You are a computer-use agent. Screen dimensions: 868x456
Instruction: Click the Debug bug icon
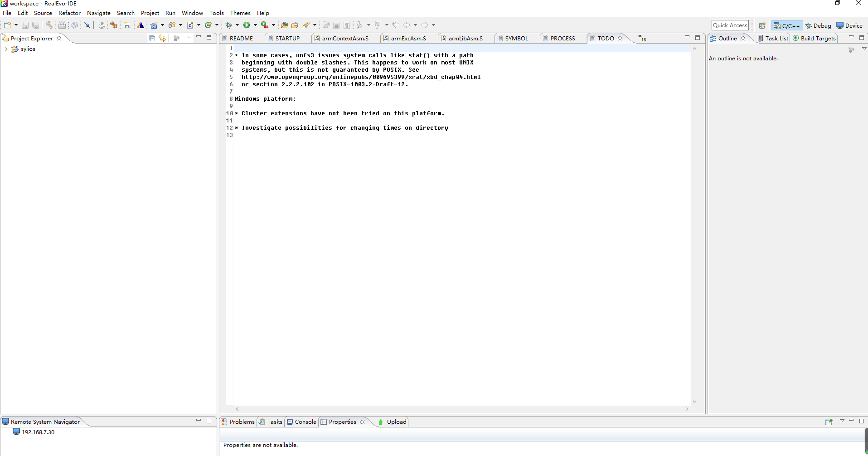(229, 25)
